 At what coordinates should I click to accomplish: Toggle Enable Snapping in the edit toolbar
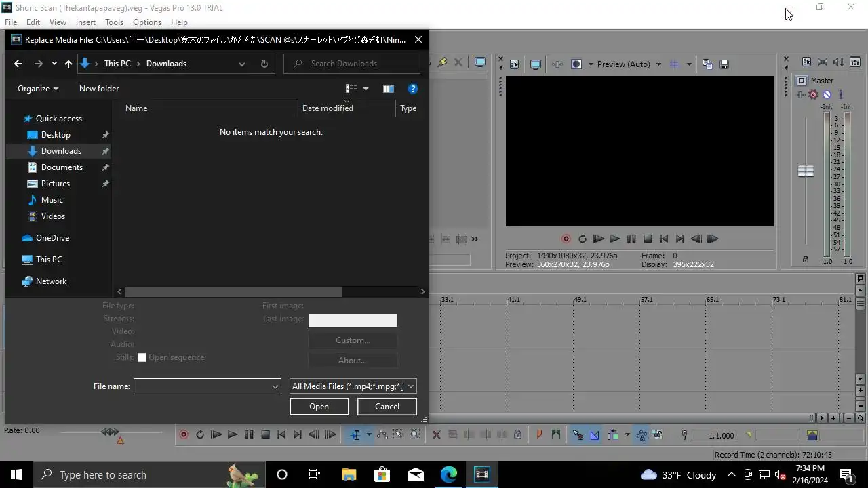click(578, 435)
